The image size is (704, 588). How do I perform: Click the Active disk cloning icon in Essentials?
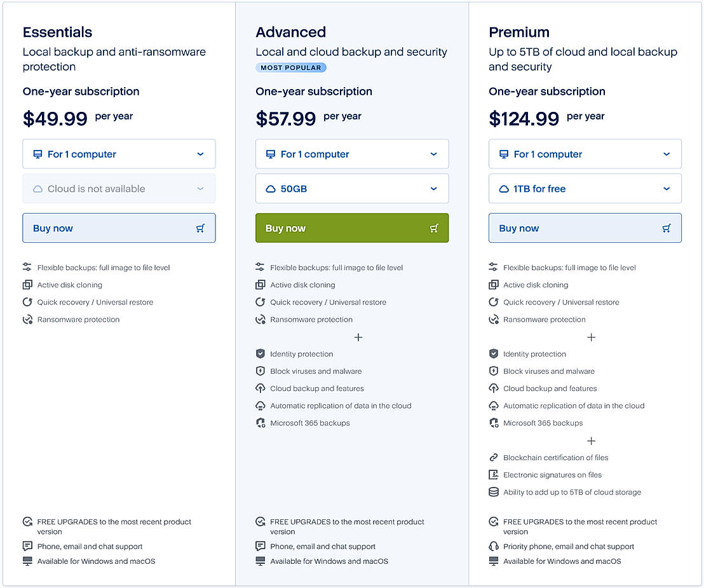(27, 285)
